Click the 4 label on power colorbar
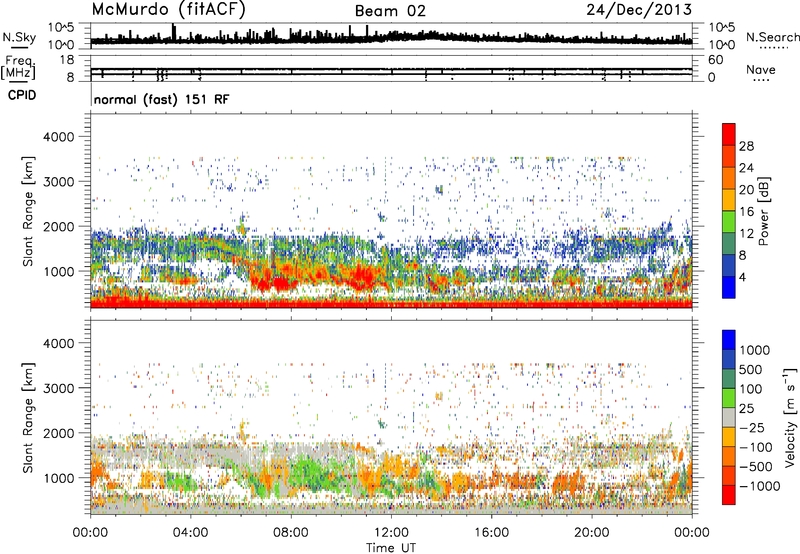The width and height of the screenshot is (800, 554). pyautogui.click(x=742, y=278)
